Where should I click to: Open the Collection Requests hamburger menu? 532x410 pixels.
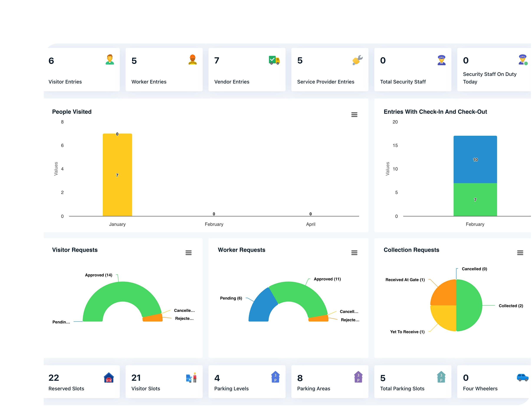click(x=520, y=253)
